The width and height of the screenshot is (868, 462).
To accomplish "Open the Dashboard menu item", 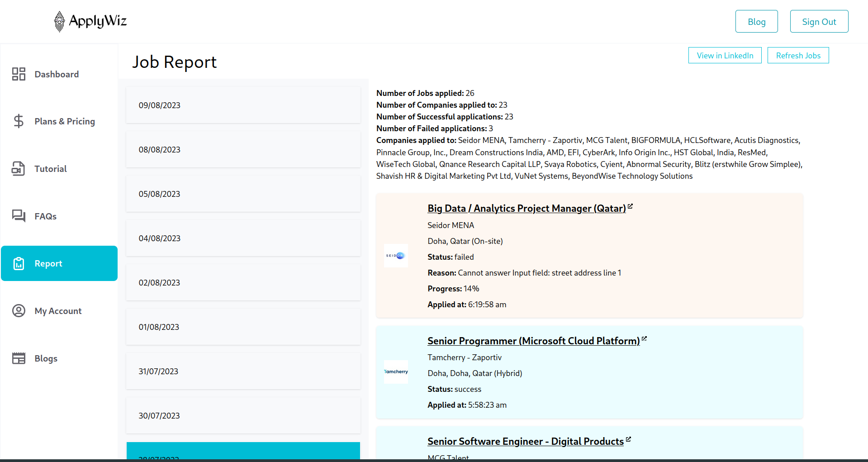I will coord(59,74).
